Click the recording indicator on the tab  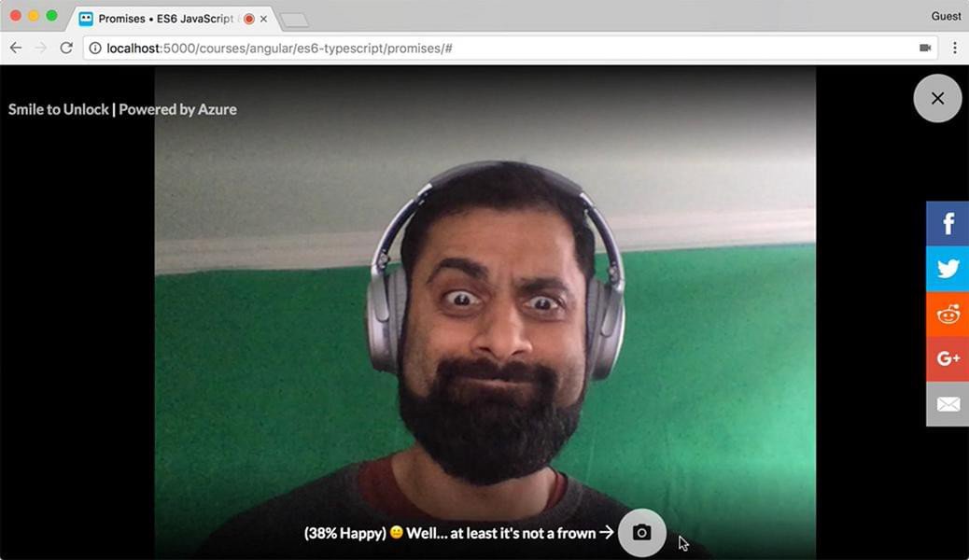pyautogui.click(x=249, y=20)
